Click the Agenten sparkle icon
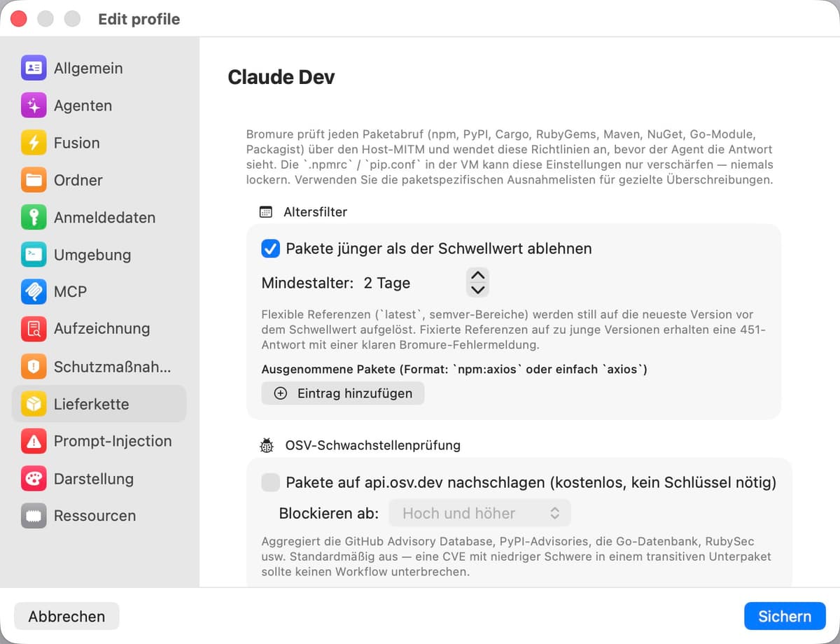Screen dimensions: 840x644 (x=34, y=106)
